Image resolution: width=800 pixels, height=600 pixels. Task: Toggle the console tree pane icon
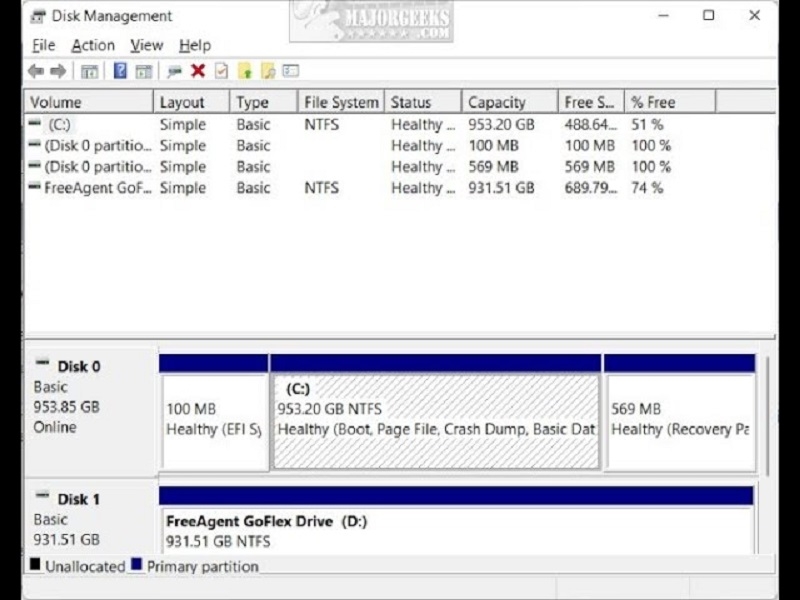[x=89, y=71]
